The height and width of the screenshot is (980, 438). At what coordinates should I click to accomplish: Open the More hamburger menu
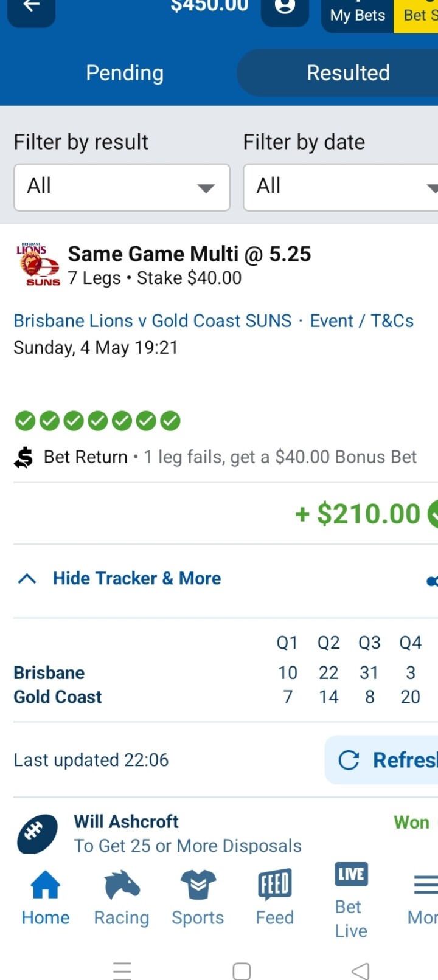(x=426, y=885)
